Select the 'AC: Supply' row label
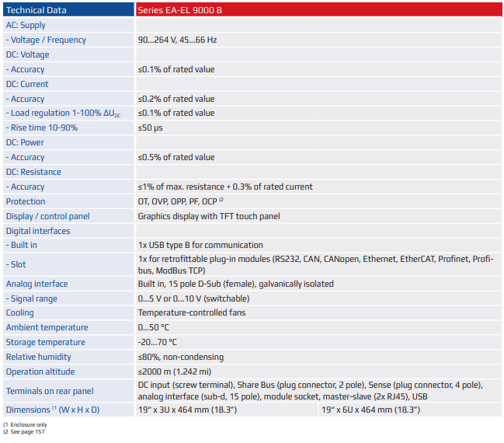 point(26,25)
